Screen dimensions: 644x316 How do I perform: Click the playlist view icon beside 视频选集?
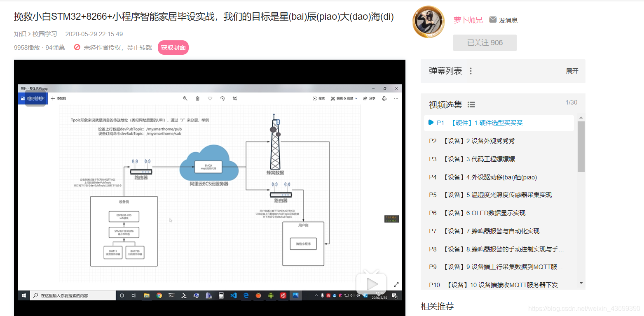point(471,105)
